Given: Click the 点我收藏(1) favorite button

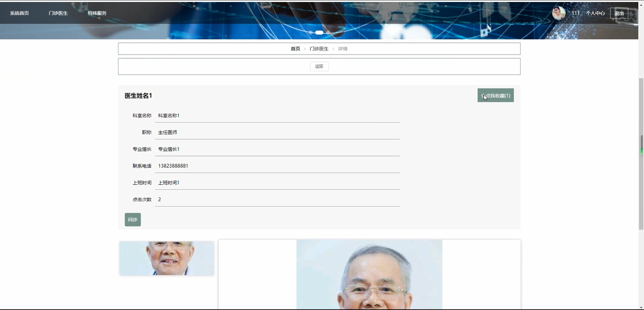Looking at the screenshot, I should point(496,95).
